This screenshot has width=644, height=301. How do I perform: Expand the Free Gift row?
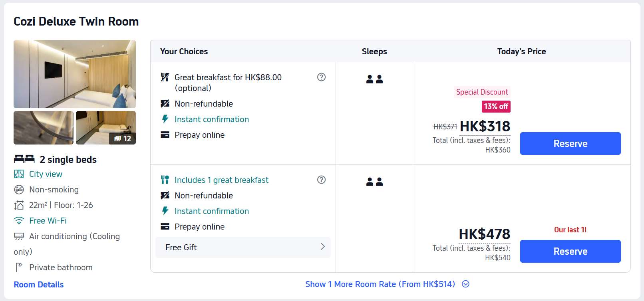(242, 248)
